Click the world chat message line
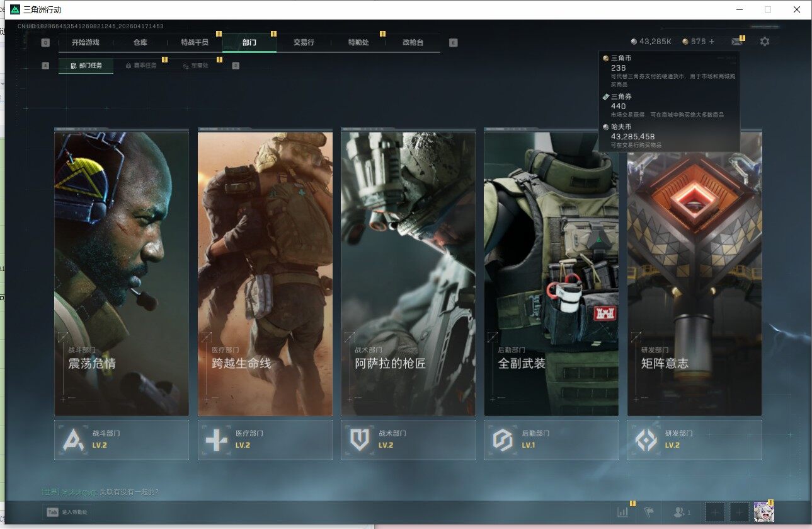The image size is (812, 529). pyautogui.click(x=100, y=492)
